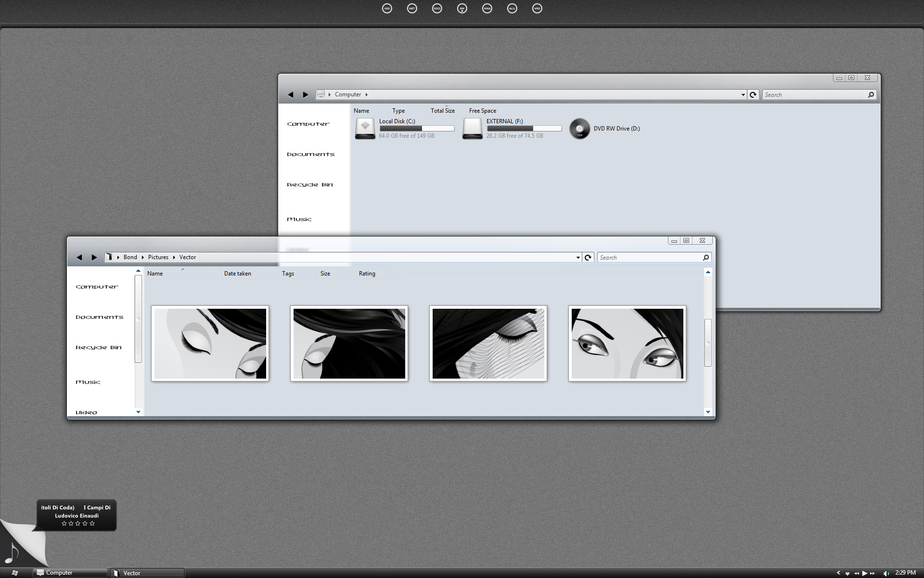Select the DVD RW Drive (D:) disc icon
This screenshot has height=578, width=924.
[579, 129]
